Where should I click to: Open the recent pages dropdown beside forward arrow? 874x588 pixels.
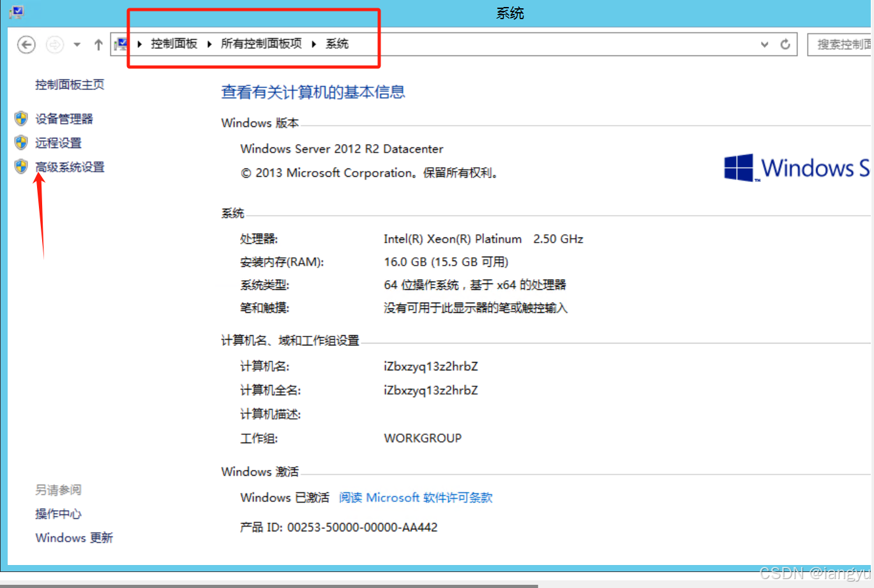77,43
